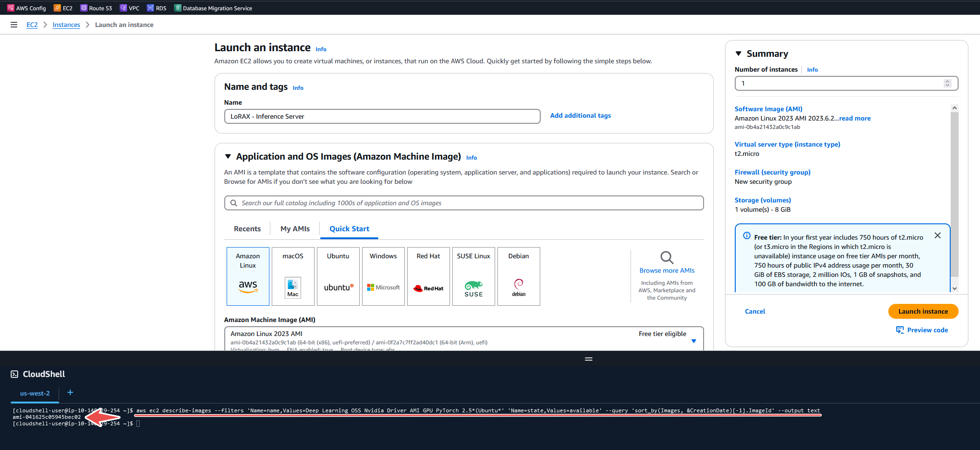Open Info link for Number of instances
The image size is (980, 450).
click(x=812, y=70)
